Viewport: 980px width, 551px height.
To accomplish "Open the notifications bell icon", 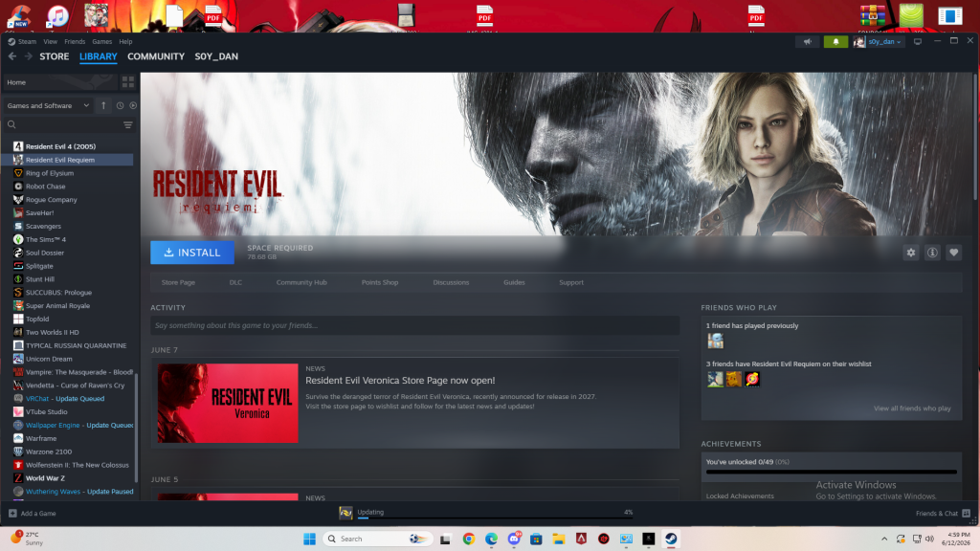I will tap(835, 42).
